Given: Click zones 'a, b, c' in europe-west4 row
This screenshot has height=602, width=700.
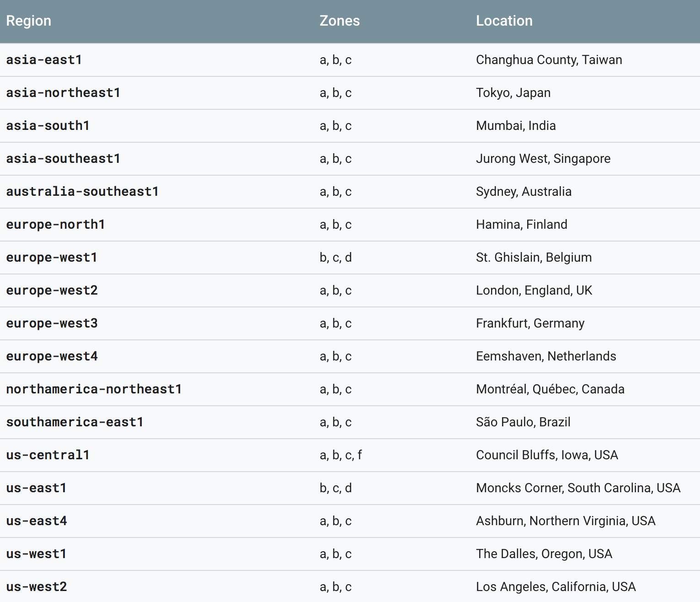Looking at the screenshot, I should click(x=336, y=356).
